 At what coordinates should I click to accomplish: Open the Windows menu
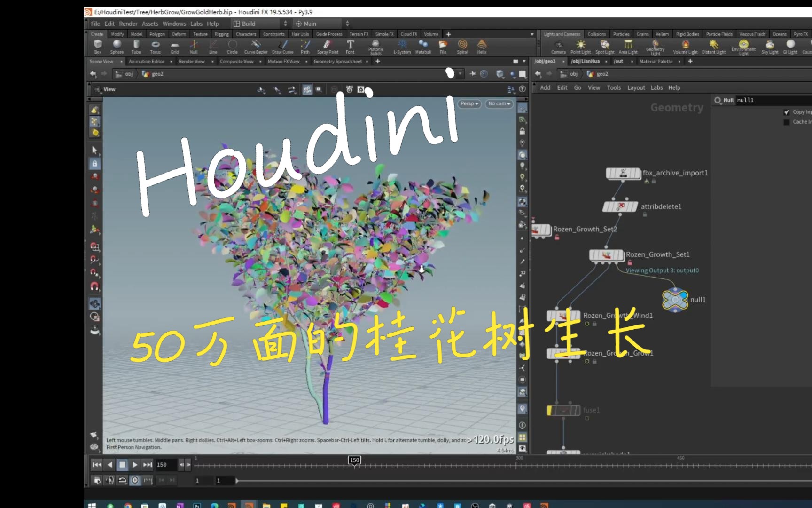(x=174, y=24)
